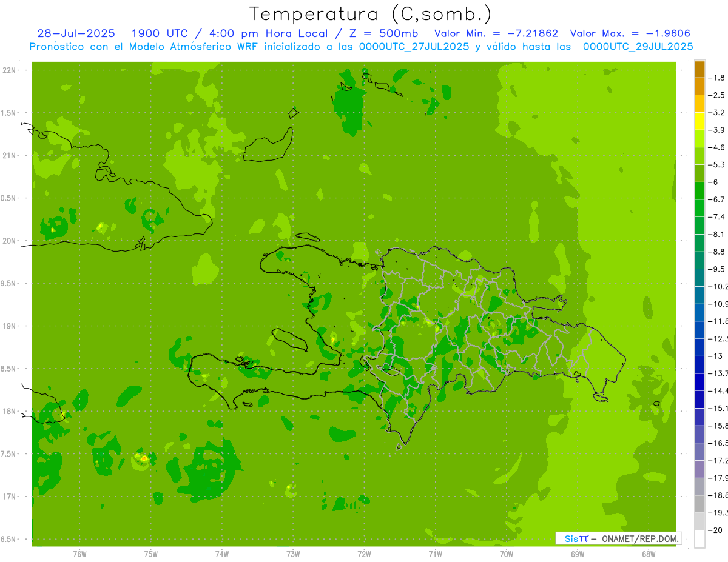Click the '0000UTC_29JUL2025' valid-until time

(x=638, y=47)
